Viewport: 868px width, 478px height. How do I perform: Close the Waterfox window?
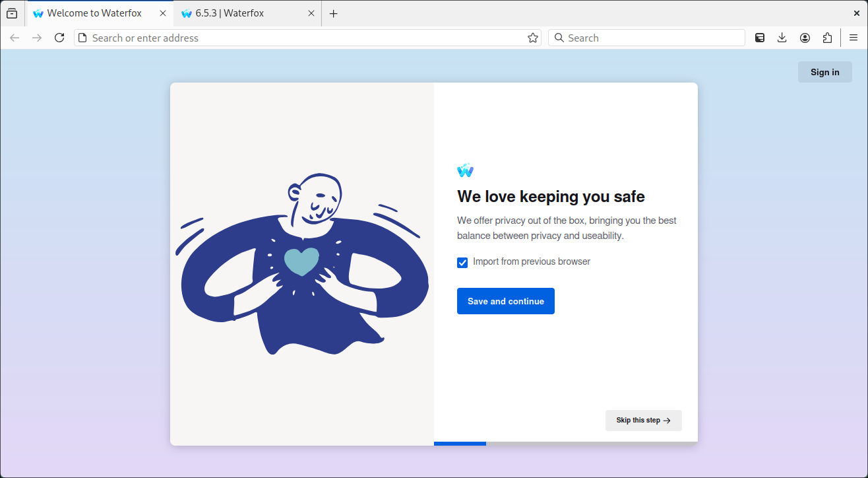[x=856, y=13]
